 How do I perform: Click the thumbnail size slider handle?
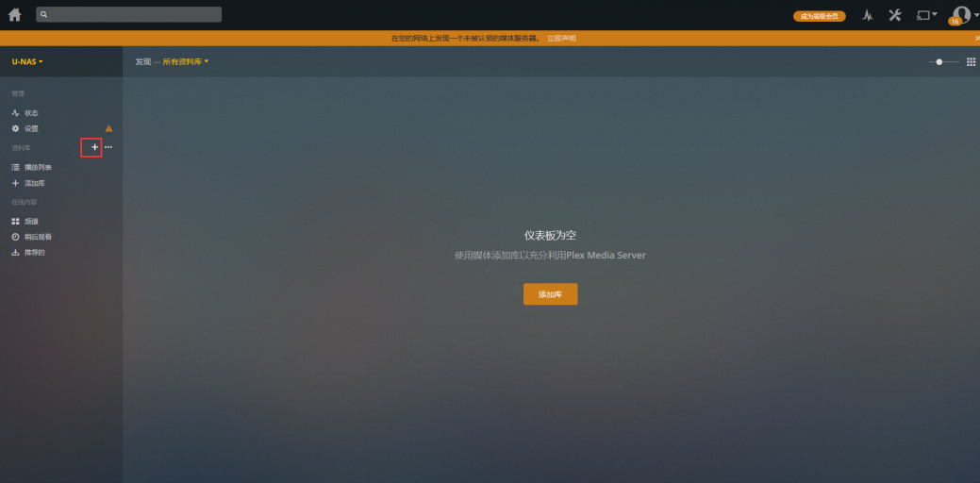pos(939,61)
